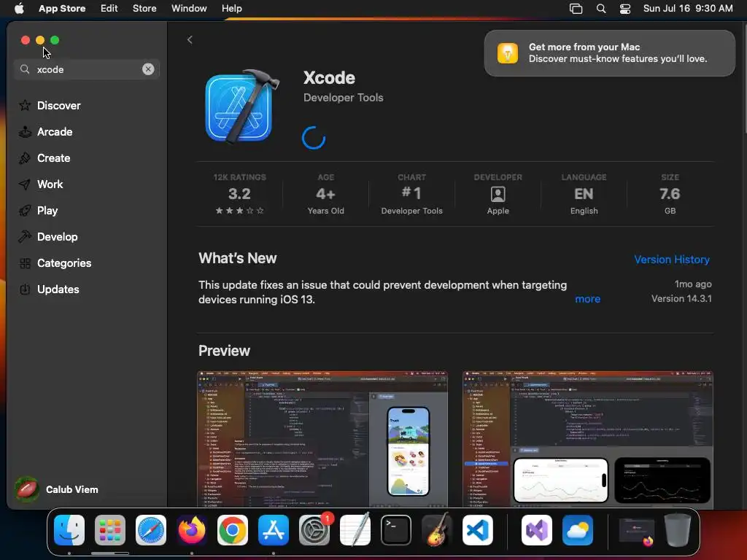Click the date and time clock

688,9
